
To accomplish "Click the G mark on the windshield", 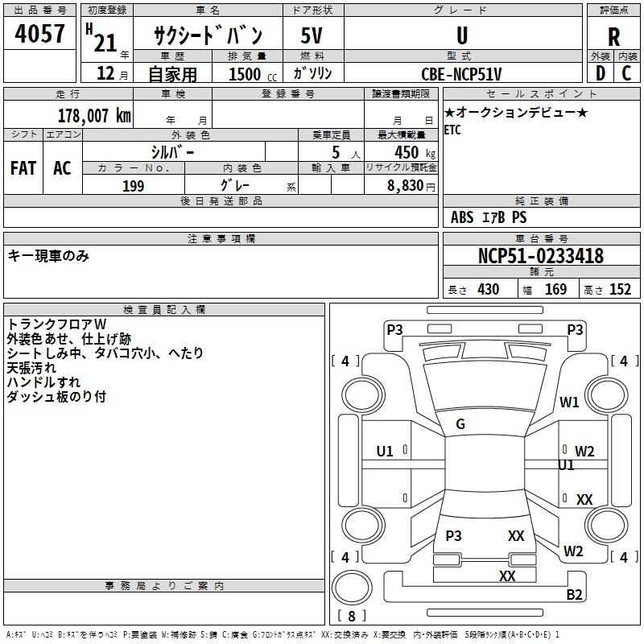I will 460,424.
